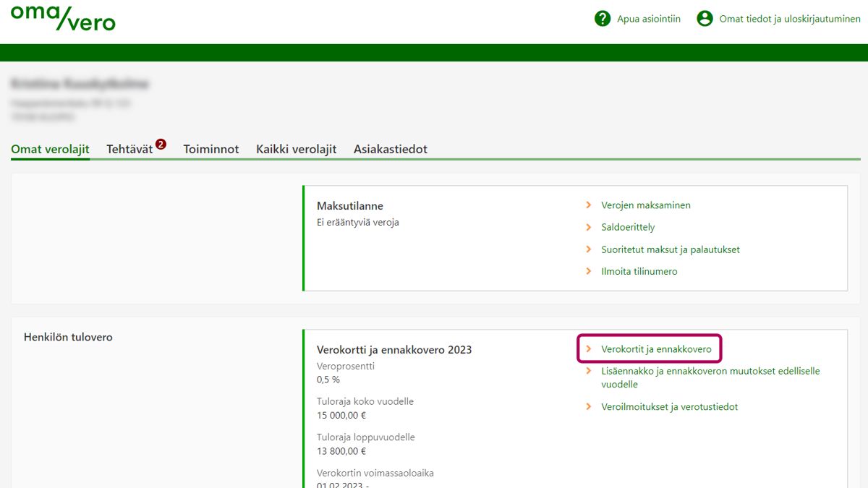Click chevron arrow beside Saldoerittely
Screen dimensions: 868x488
[x=589, y=227]
